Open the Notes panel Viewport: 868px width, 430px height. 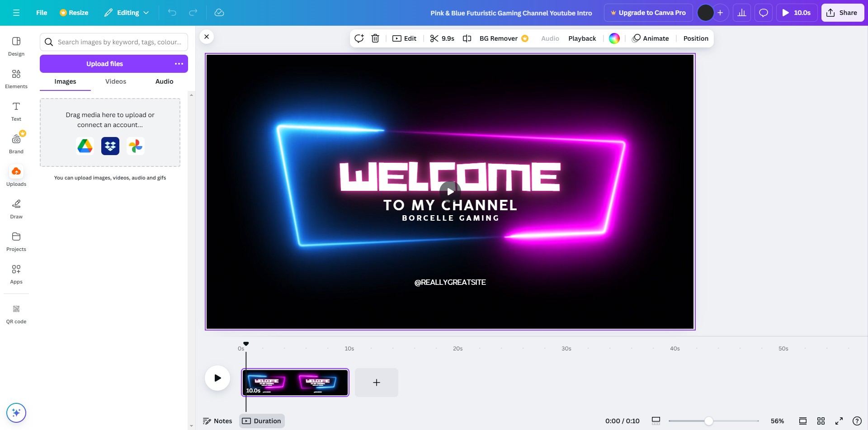pyautogui.click(x=217, y=421)
